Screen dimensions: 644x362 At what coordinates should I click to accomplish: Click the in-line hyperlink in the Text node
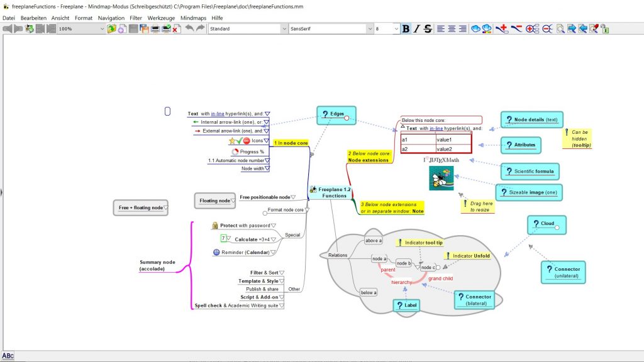tap(217, 114)
